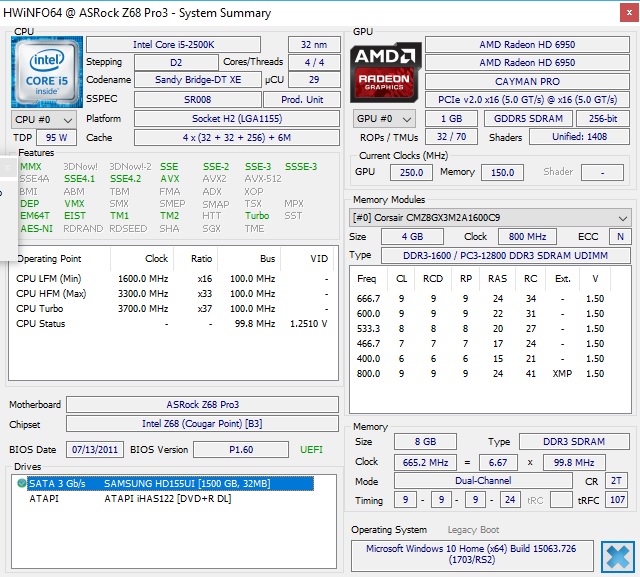Click the SSE4.2 feature label
Viewport: 640px width, 577px height.
(125, 179)
